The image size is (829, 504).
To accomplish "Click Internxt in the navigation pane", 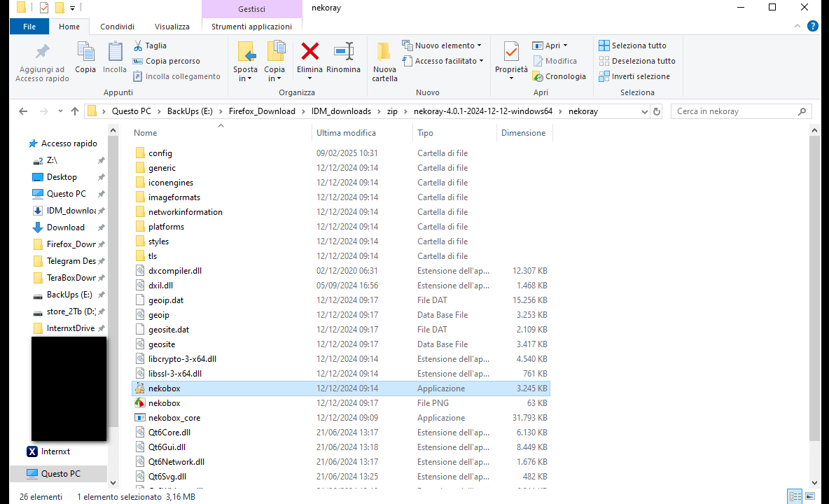I will 55,451.
